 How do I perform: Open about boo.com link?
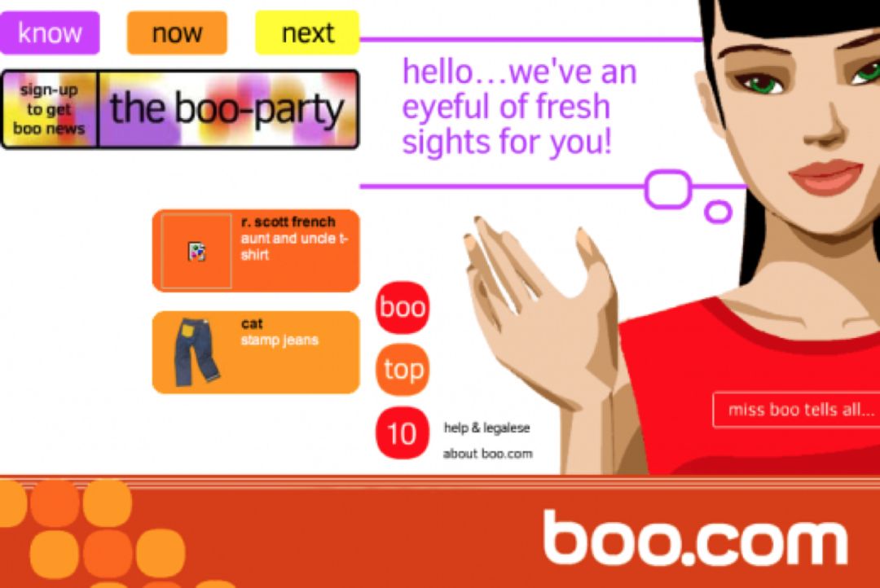coord(488,454)
